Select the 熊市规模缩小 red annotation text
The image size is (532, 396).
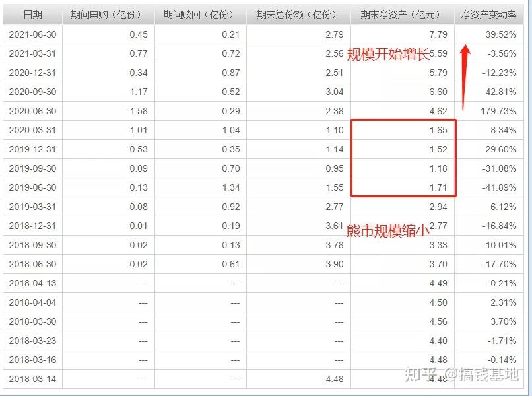tap(388, 231)
